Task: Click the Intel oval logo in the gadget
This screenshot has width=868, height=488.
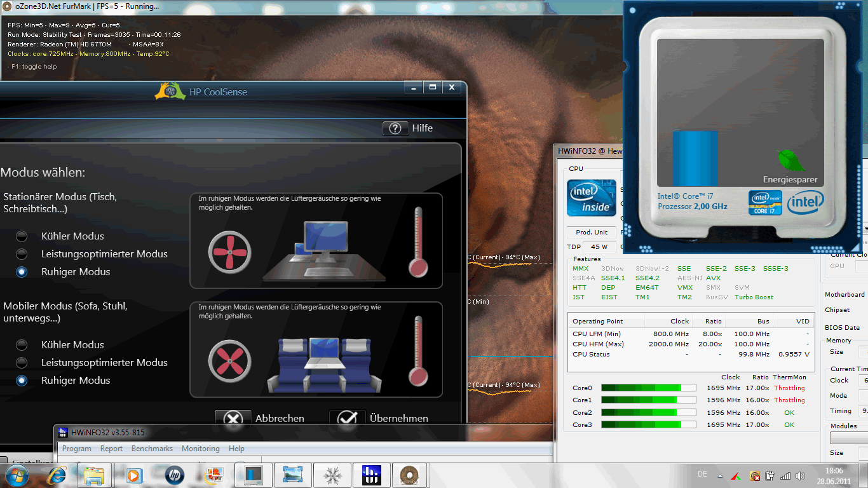Action: (x=806, y=203)
